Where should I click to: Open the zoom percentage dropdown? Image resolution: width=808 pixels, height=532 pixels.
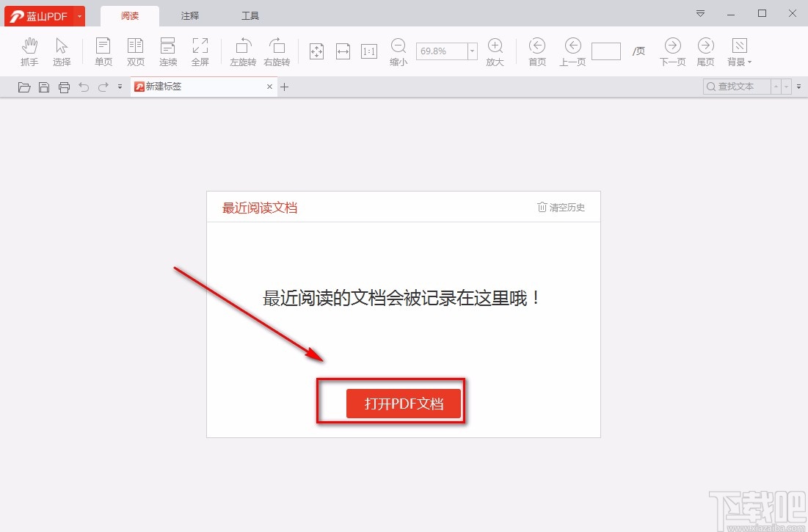472,51
